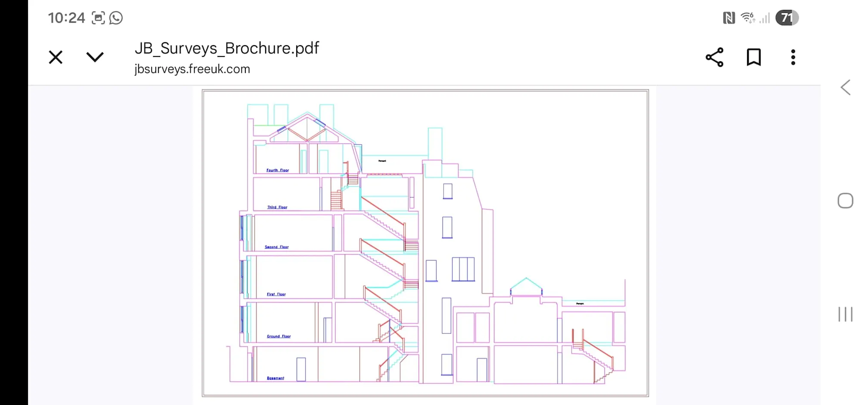Click the Fourth Floor label in drawing
Image resolution: width=868 pixels, height=405 pixels.
277,170
